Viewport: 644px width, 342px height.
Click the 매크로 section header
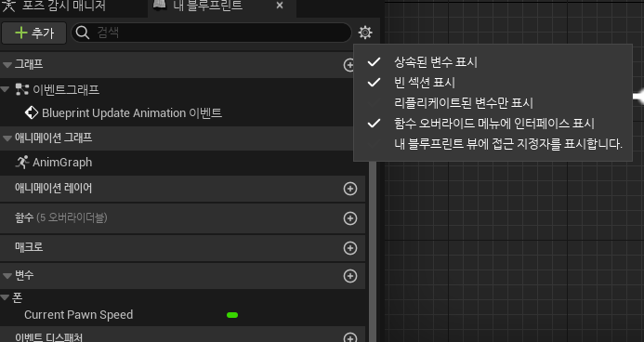183,248
